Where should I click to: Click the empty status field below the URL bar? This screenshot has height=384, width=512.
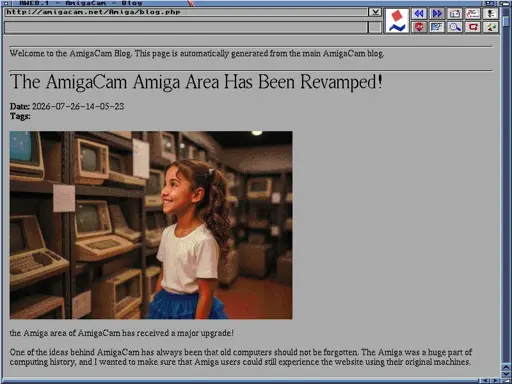186,27
